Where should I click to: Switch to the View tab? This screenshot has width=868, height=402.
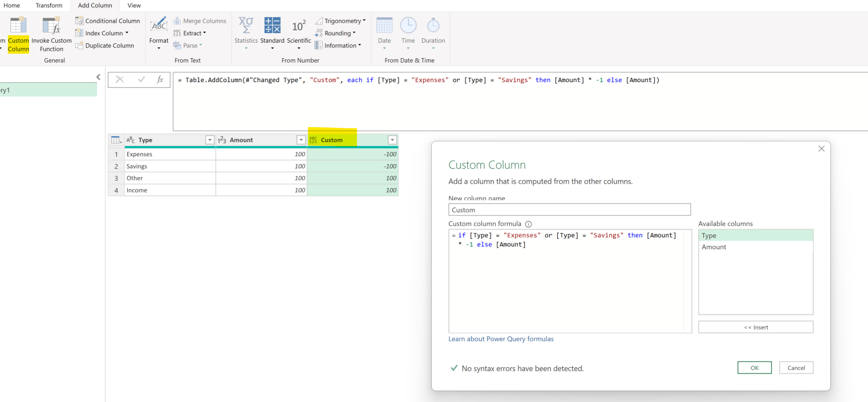click(x=134, y=5)
